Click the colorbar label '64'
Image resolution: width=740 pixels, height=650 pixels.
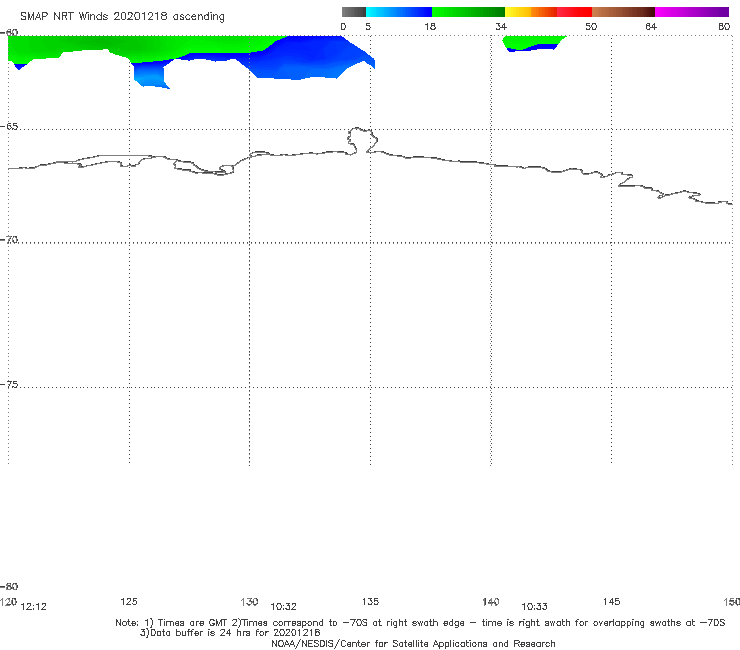tap(651, 26)
